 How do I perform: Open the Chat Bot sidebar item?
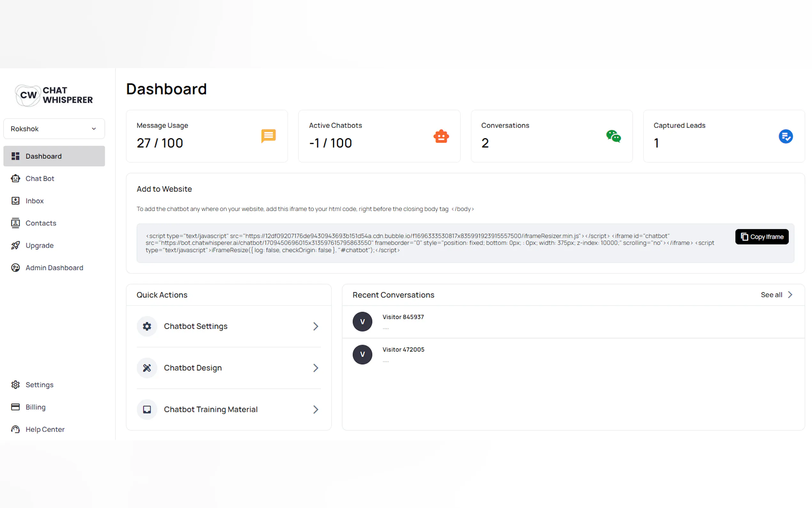tap(40, 179)
